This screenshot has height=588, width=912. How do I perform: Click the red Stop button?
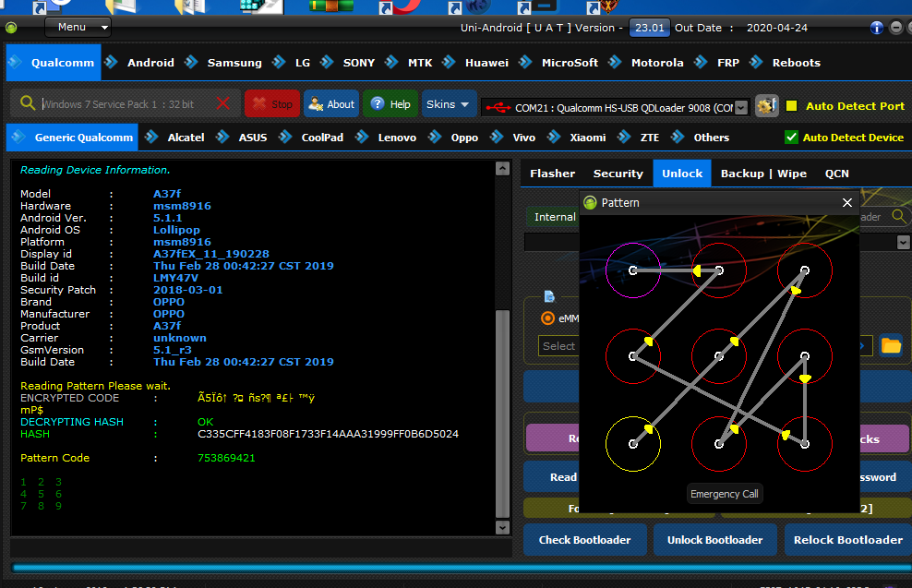(272, 103)
